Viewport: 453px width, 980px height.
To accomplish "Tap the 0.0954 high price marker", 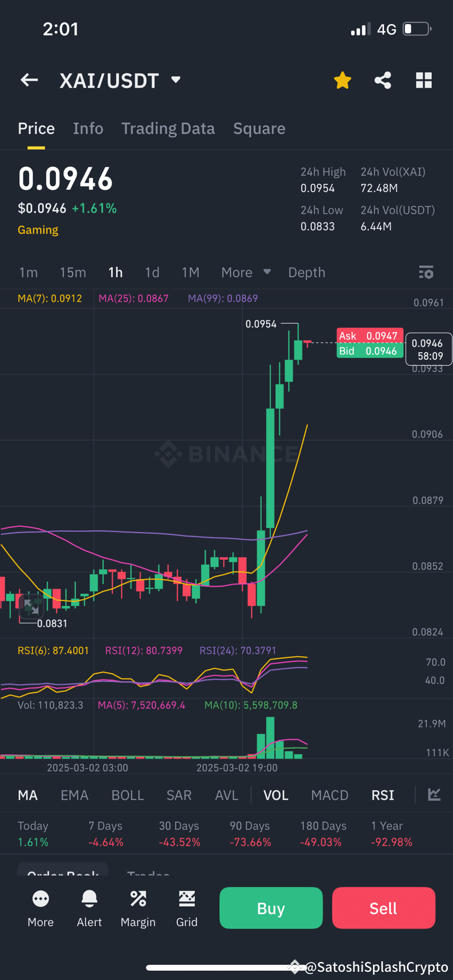I will click(x=261, y=324).
